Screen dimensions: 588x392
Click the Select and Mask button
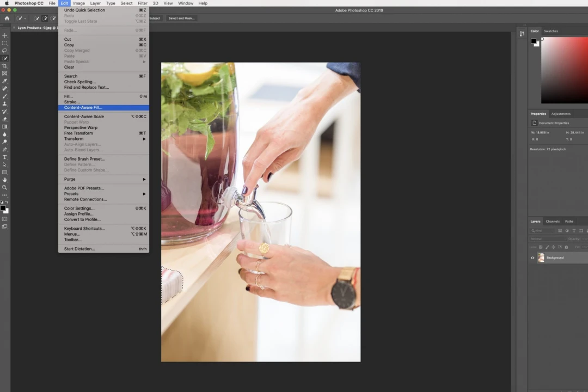point(181,18)
